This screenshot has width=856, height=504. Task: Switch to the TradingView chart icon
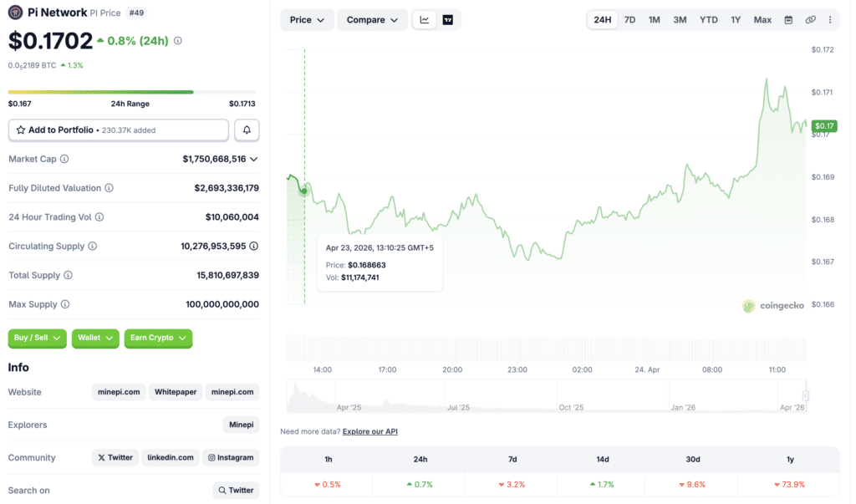tap(449, 19)
